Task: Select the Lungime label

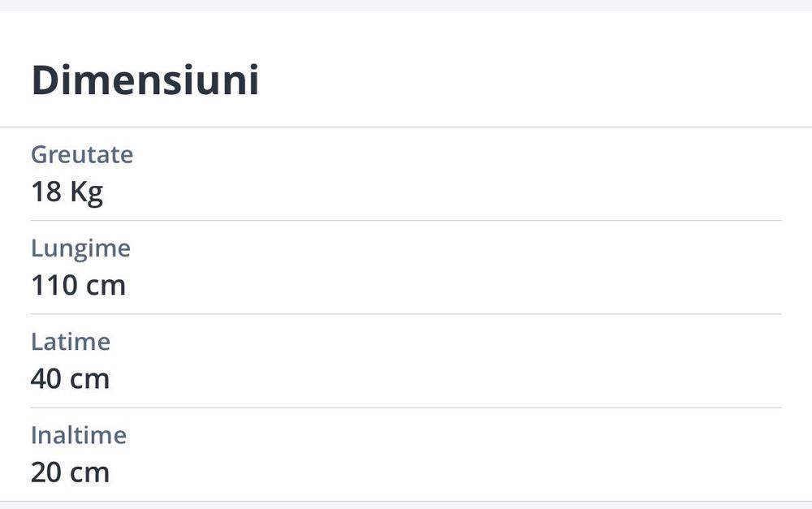Action: click(80, 248)
